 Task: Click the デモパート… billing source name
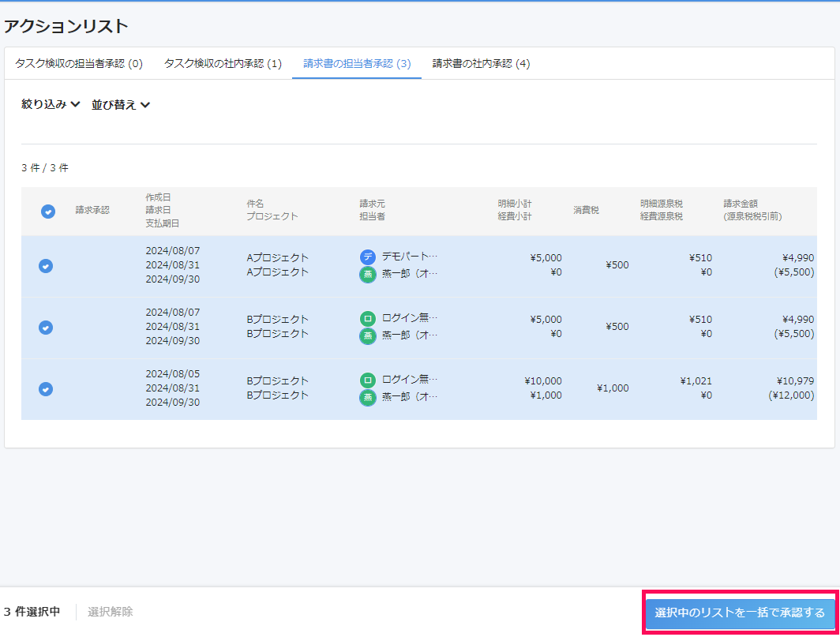(410, 257)
